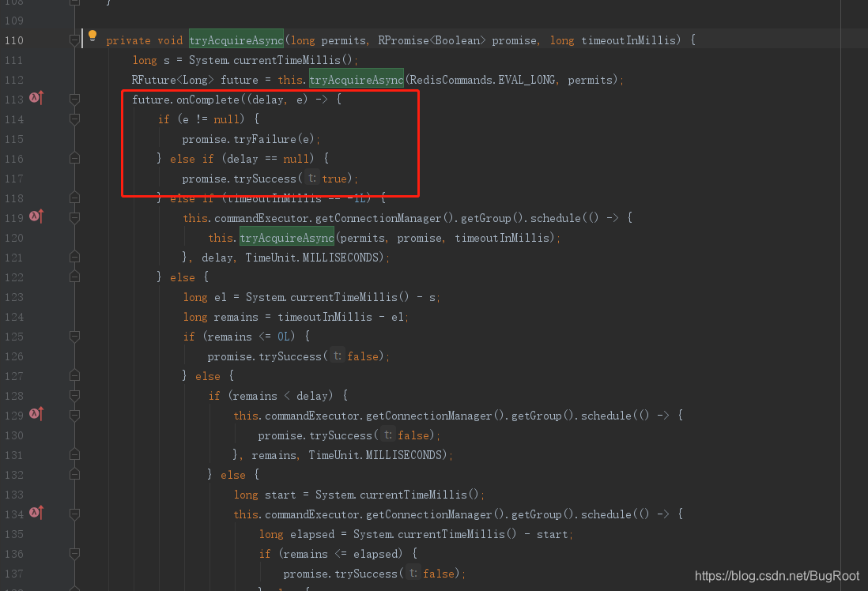This screenshot has height=591, width=868.
Task: Collapse the schedule lambda fold at line 119
Action: click(75, 217)
